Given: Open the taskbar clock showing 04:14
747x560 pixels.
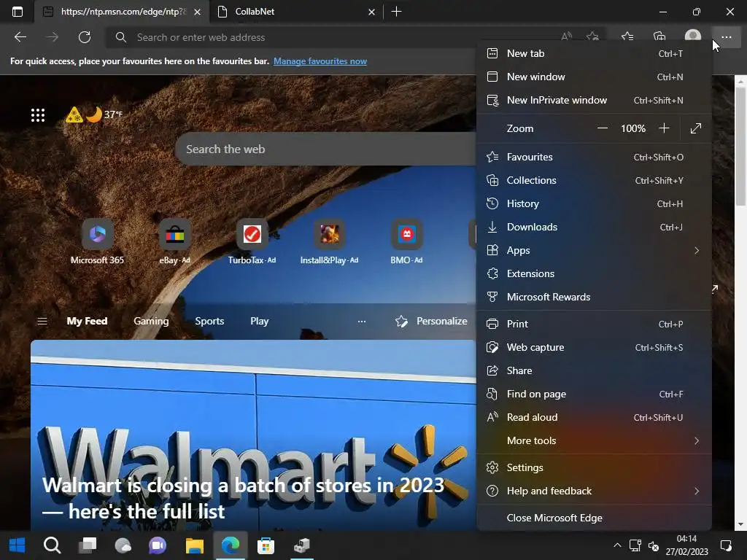Looking at the screenshot, I should click(686, 545).
